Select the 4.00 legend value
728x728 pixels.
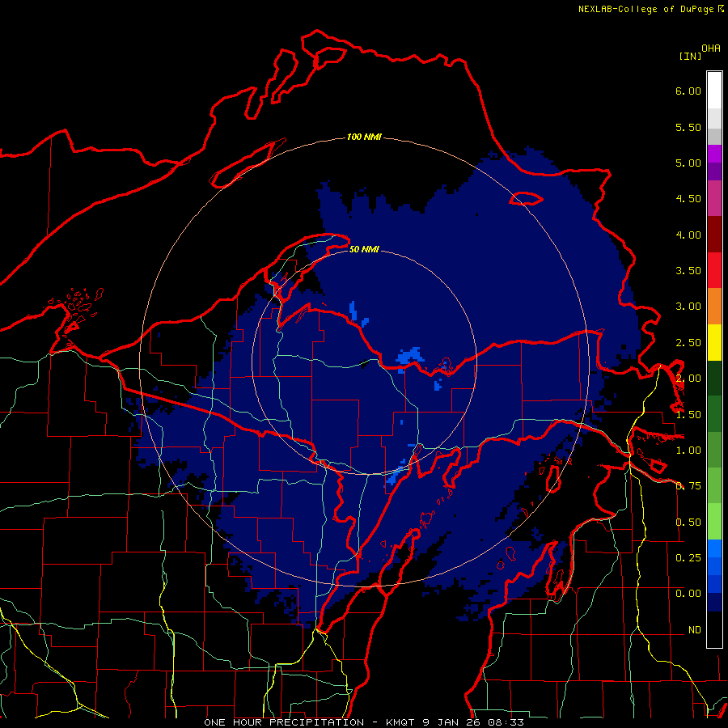(688, 235)
